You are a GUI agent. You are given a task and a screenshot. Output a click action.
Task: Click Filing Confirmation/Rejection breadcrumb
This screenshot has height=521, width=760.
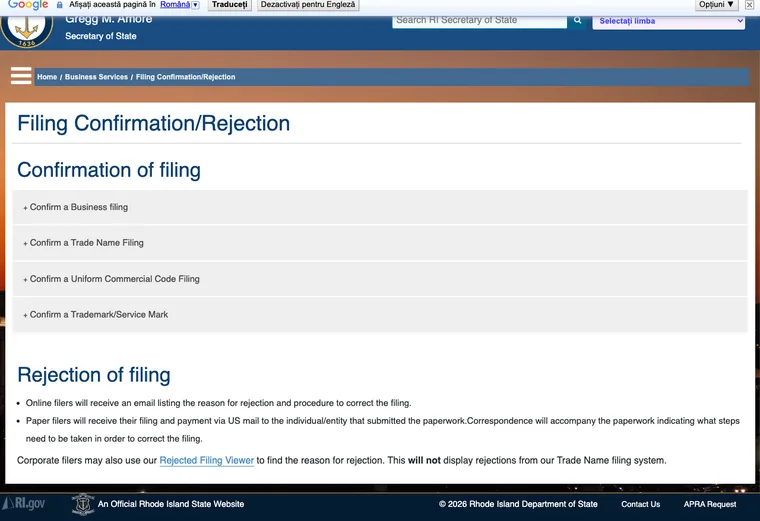coord(186,77)
